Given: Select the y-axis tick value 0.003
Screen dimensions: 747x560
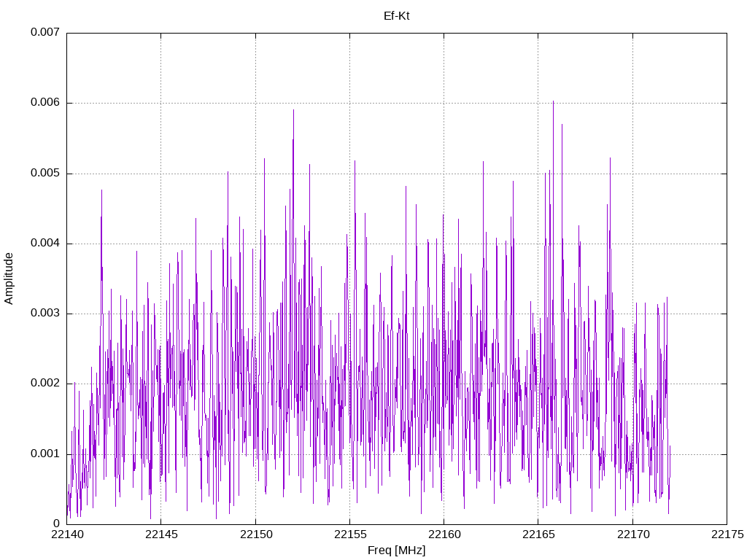Looking at the screenshot, I should (45, 314).
